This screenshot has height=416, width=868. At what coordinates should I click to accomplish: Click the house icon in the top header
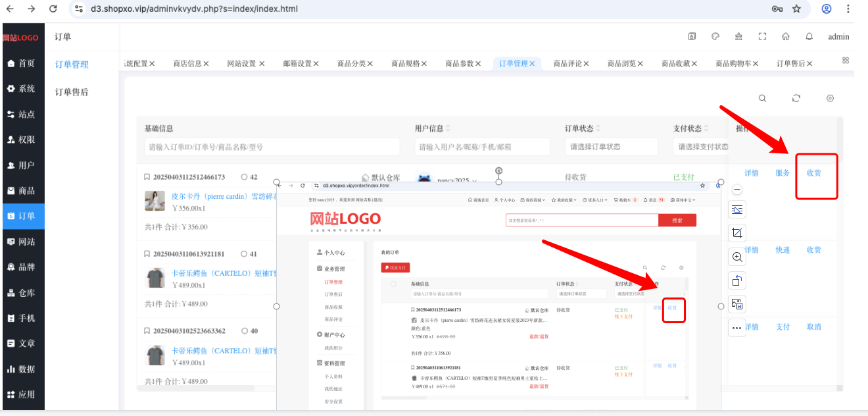click(786, 37)
